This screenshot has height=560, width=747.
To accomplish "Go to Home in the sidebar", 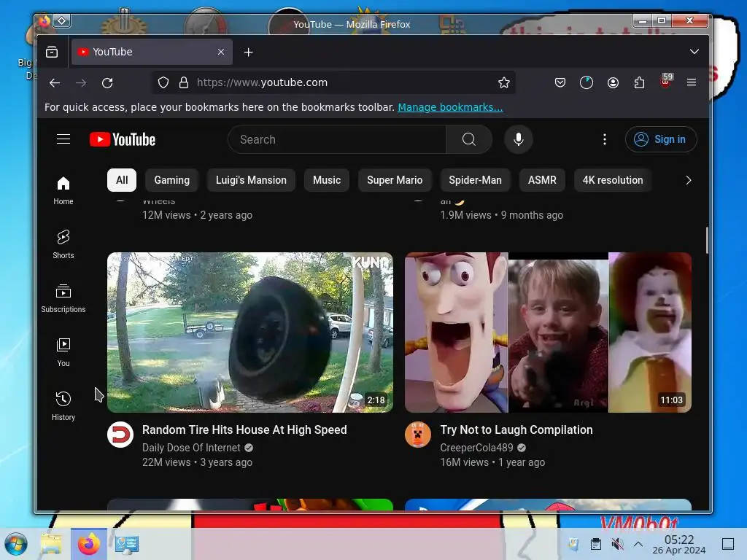I will click(x=63, y=190).
